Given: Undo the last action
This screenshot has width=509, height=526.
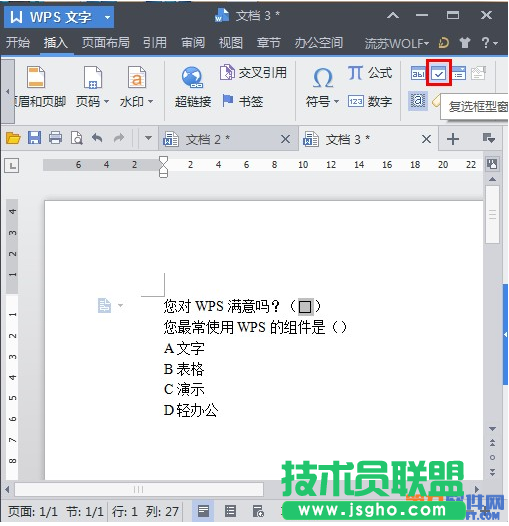Looking at the screenshot, I should (x=97, y=138).
